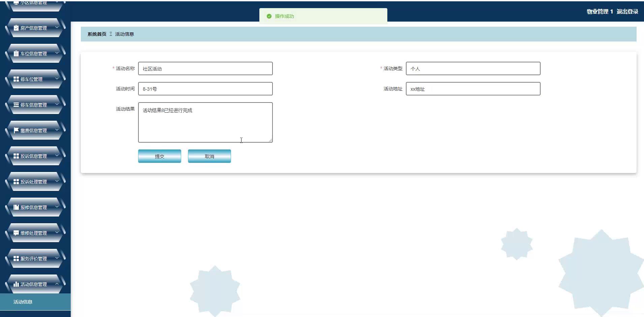The image size is (644, 317).
Task: Focus the 活动地址 input field
Action: pos(473,89)
